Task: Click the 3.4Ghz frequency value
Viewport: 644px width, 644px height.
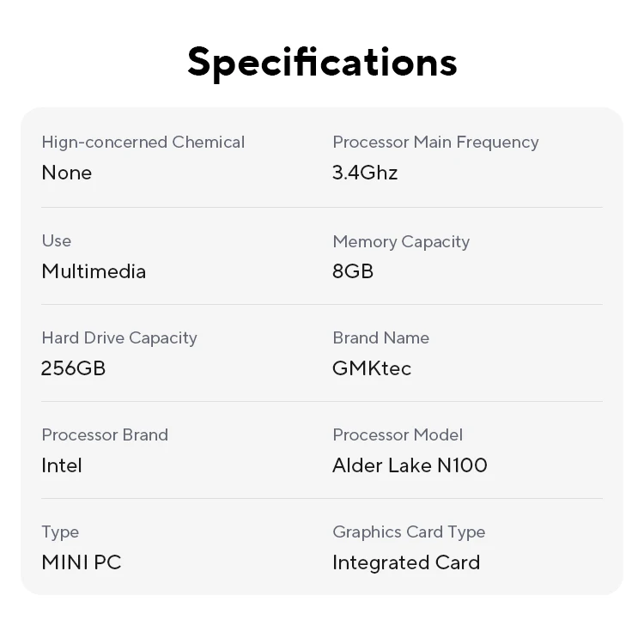Action: 365,173
